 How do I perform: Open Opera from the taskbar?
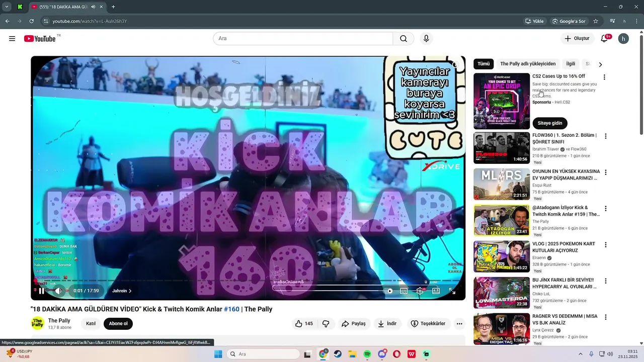pos(397,354)
